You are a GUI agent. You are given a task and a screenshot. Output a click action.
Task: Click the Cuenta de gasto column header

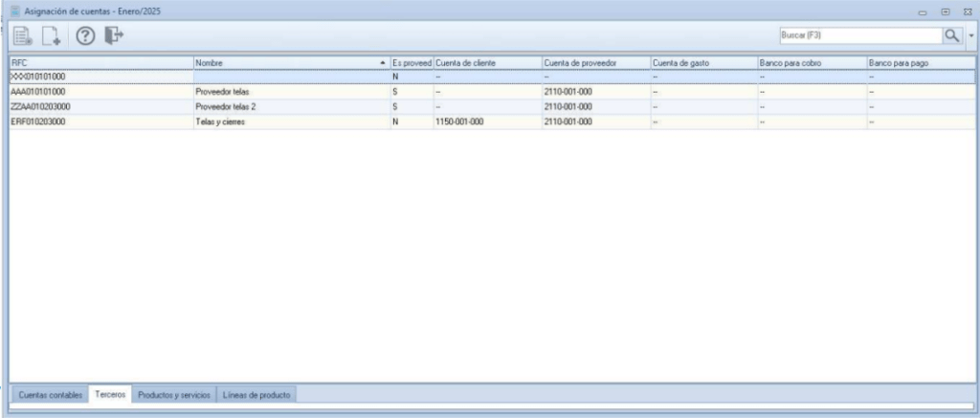tap(703, 63)
